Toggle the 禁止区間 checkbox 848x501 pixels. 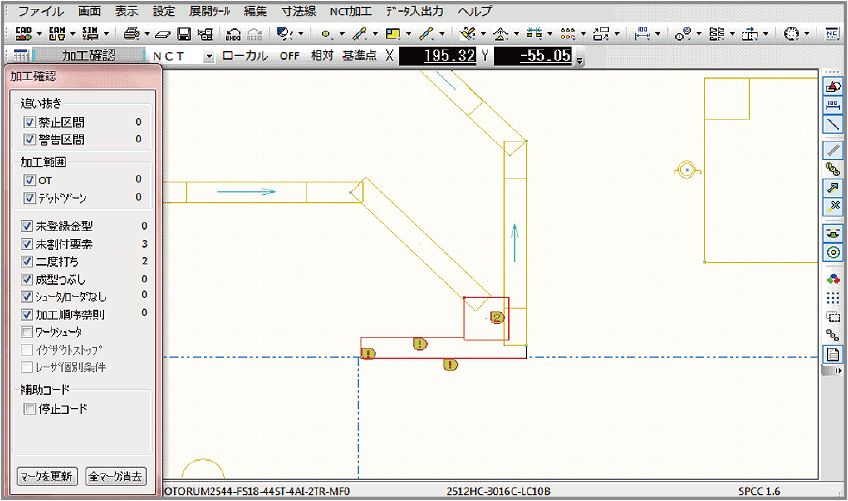point(29,123)
